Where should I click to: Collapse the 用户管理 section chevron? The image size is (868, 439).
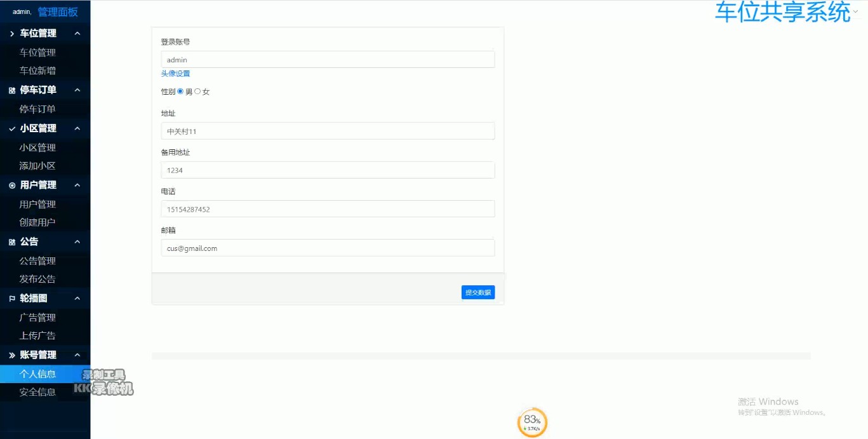click(77, 185)
